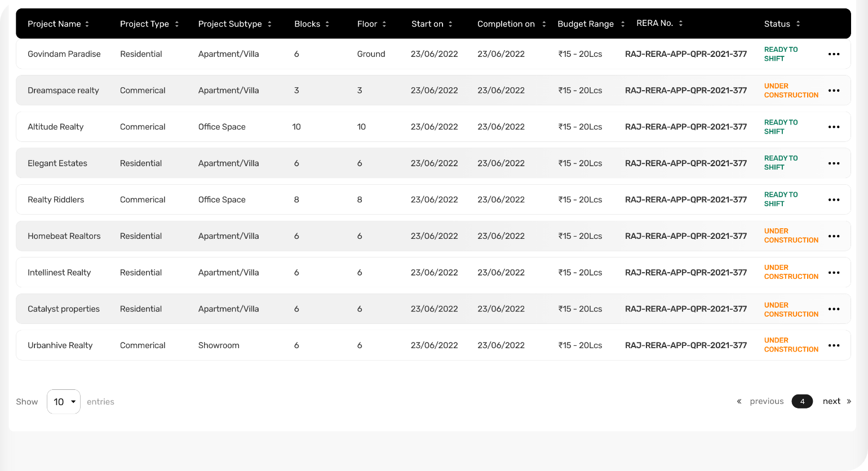Screen dimensions: 868x471
Task: Click Commerical type in Dreamspace realty row
Action: click(x=143, y=91)
